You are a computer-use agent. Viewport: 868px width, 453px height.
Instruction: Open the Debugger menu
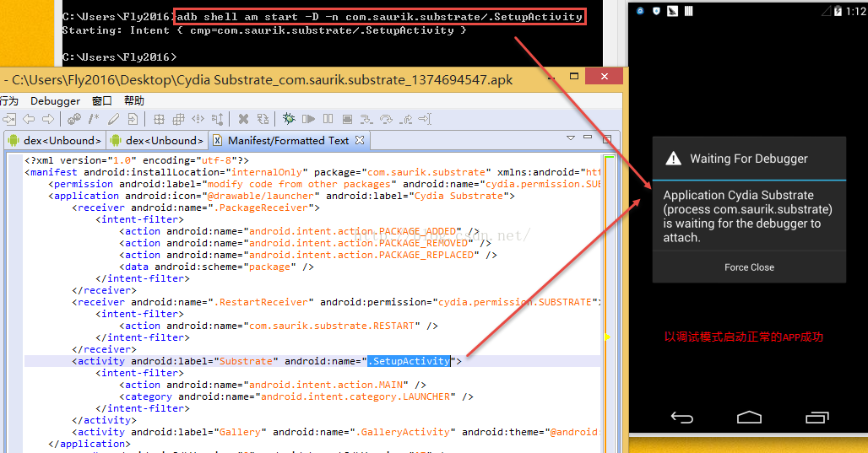pyautogui.click(x=56, y=100)
